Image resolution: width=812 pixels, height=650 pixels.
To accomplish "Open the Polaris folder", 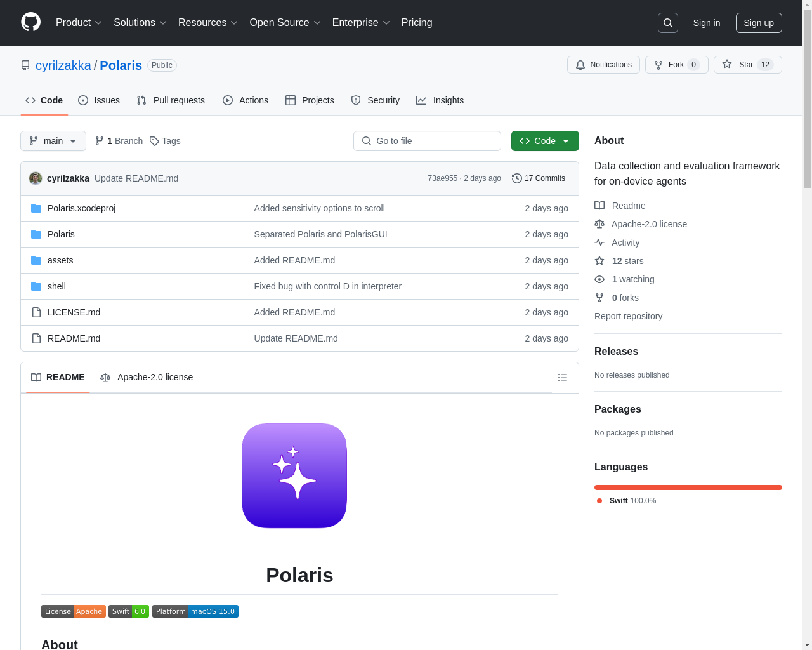I will pyautogui.click(x=61, y=234).
